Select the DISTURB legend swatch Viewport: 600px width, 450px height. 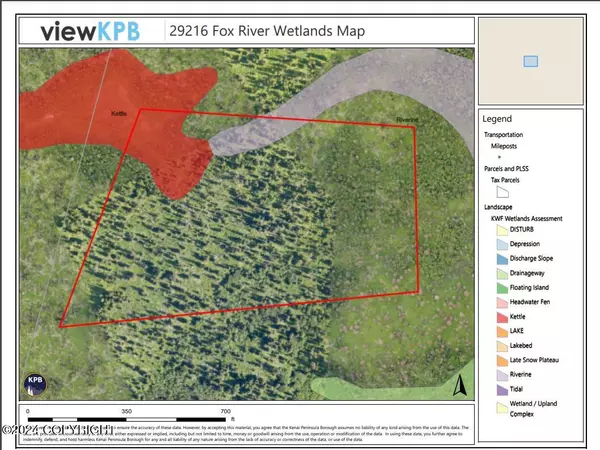(500, 229)
